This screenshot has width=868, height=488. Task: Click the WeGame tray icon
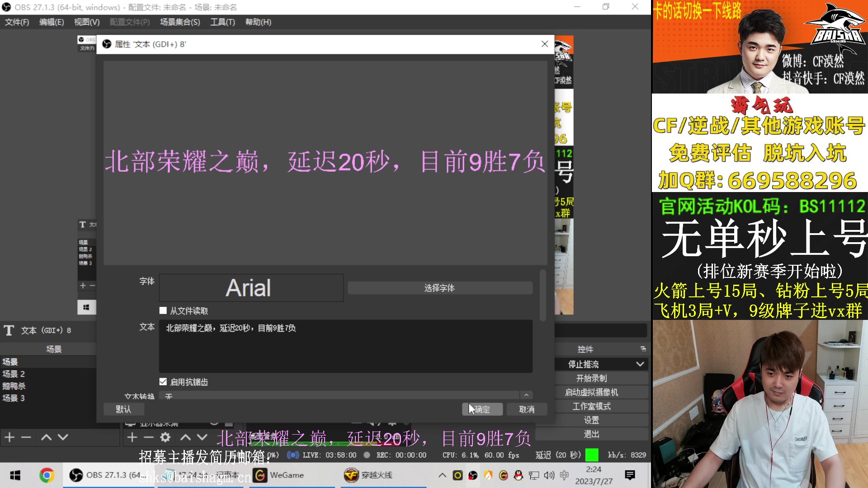[x=504, y=475]
